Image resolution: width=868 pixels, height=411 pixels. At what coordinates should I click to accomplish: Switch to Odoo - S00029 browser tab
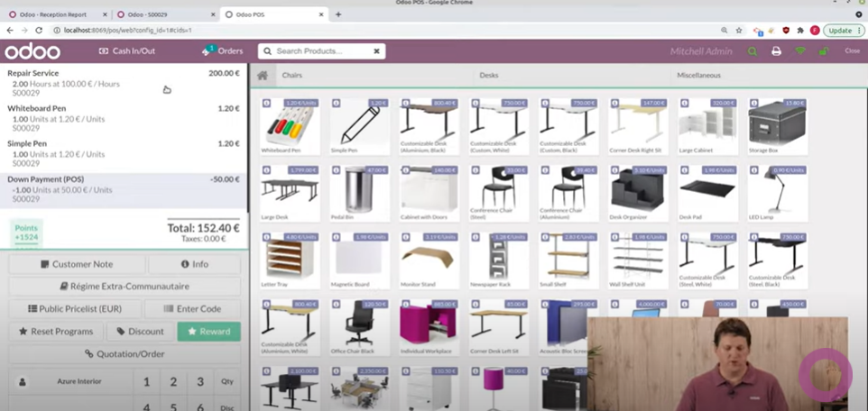pos(165,15)
